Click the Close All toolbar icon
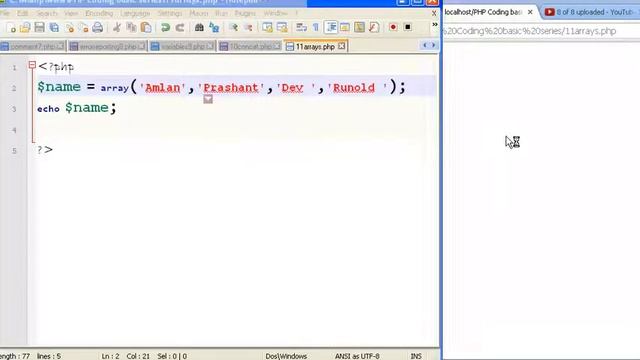The height and width of the screenshot is (360, 640). pyautogui.click(x=84, y=28)
